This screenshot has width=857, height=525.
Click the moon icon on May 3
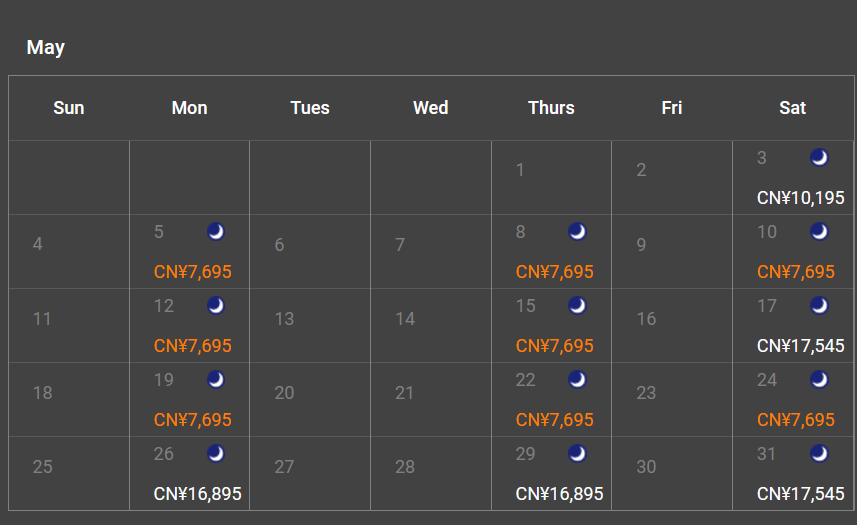[x=819, y=158]
